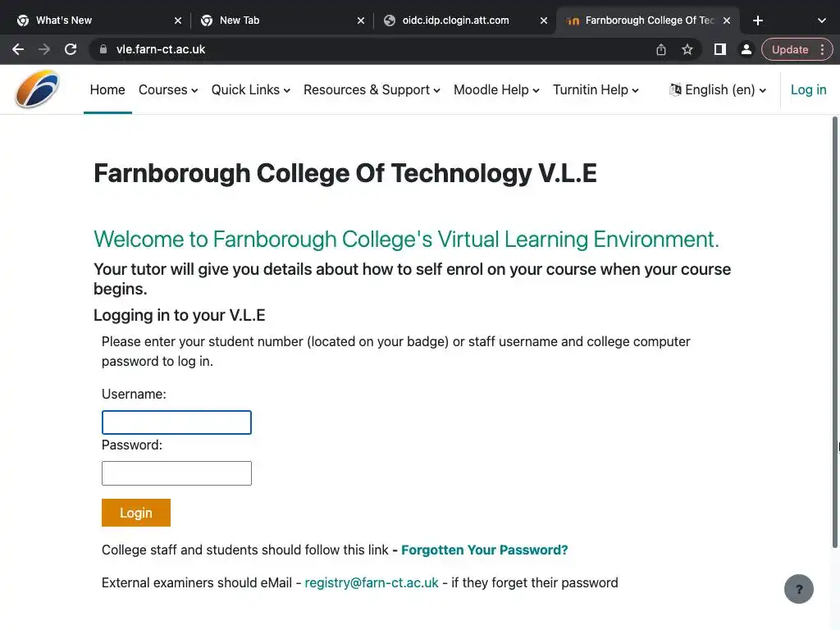Click the Farnborough College logo icon

click(x=38, y=89)
